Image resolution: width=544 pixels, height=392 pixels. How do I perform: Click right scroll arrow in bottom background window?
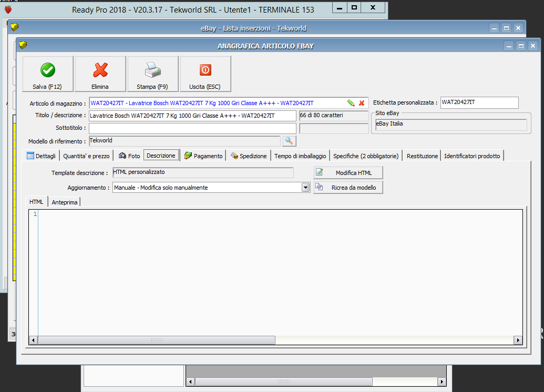click(x=442, y=381)
